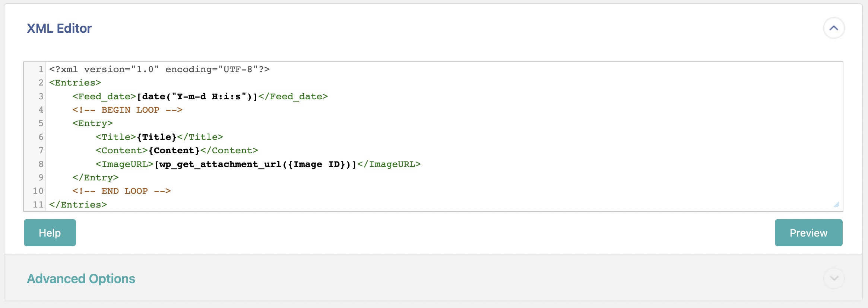Click the Advanced Options heading
The image size is (868, 308).
pos(81,279)
